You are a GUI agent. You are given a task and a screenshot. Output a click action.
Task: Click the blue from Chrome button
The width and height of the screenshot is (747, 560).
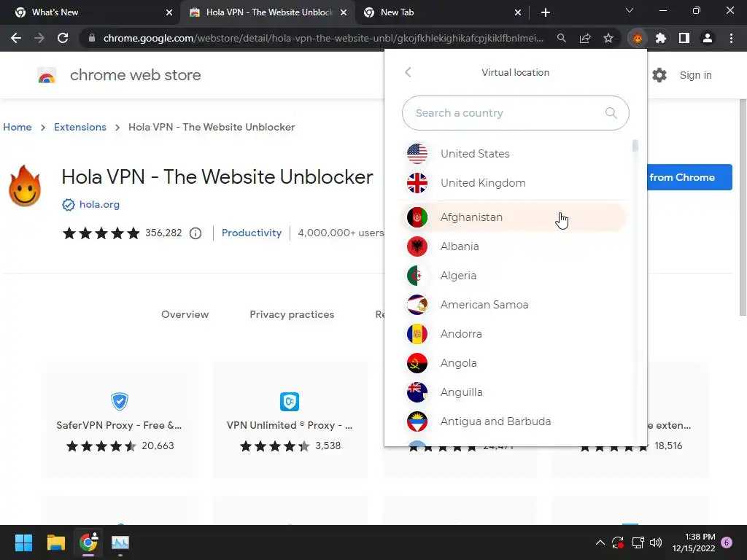(x=689, y=177)
